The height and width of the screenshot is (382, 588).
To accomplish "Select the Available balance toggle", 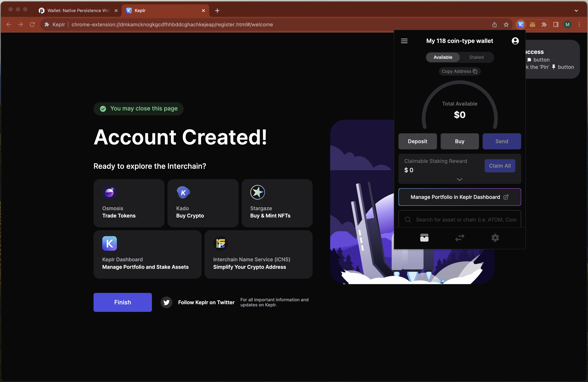I will (x=443, y=57).
